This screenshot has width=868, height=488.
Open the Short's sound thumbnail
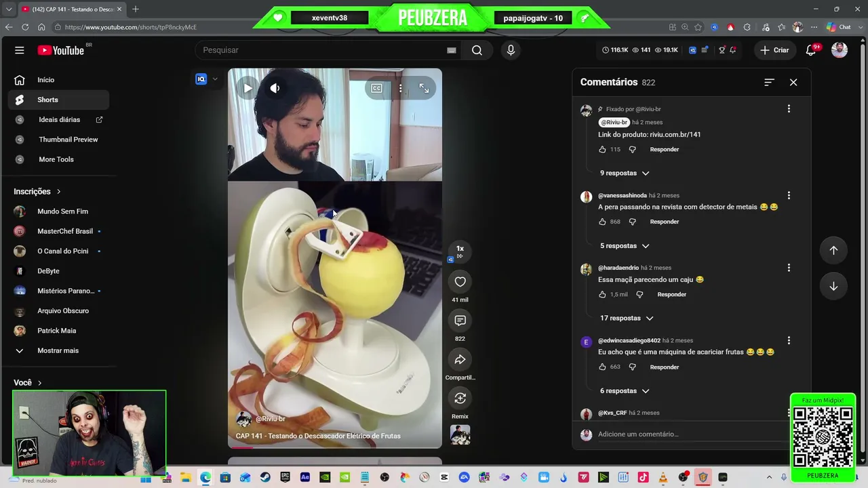[460, 434]
